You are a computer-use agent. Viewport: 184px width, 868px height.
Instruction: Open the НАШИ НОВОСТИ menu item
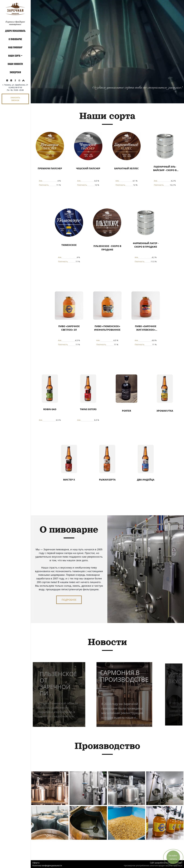coord(15,64)
